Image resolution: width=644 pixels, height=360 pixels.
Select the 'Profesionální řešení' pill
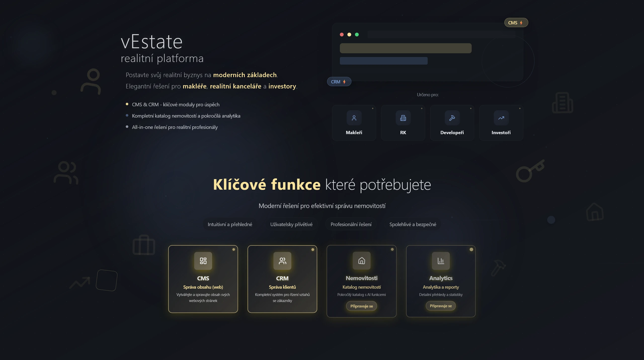point(351,224)
